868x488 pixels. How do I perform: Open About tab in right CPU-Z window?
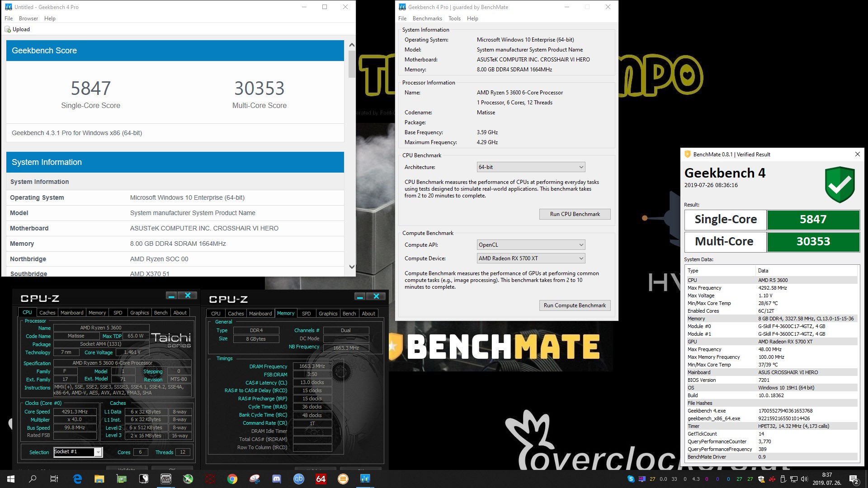(368, 314)
